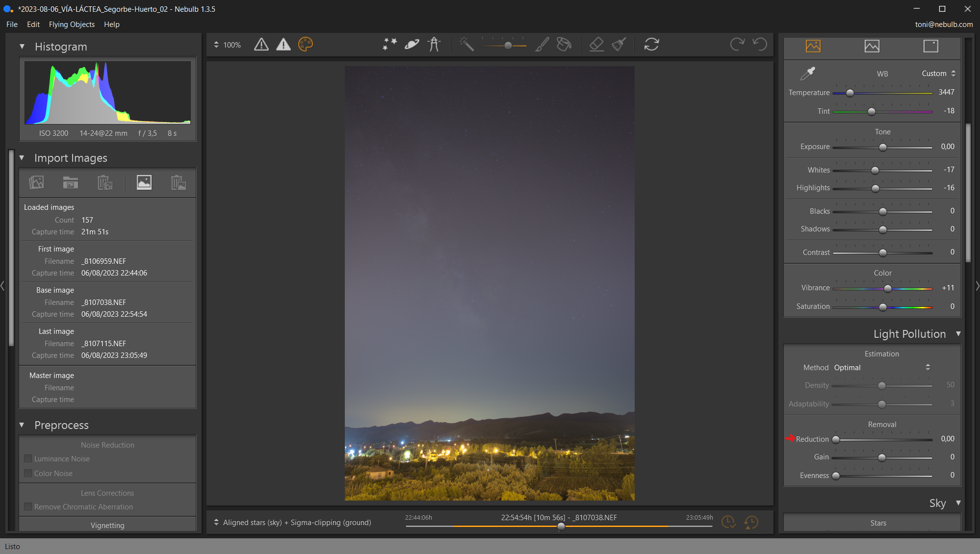980x554 pixels.
Task: Open the third frame panel tab
Action: tap(931, 46)
